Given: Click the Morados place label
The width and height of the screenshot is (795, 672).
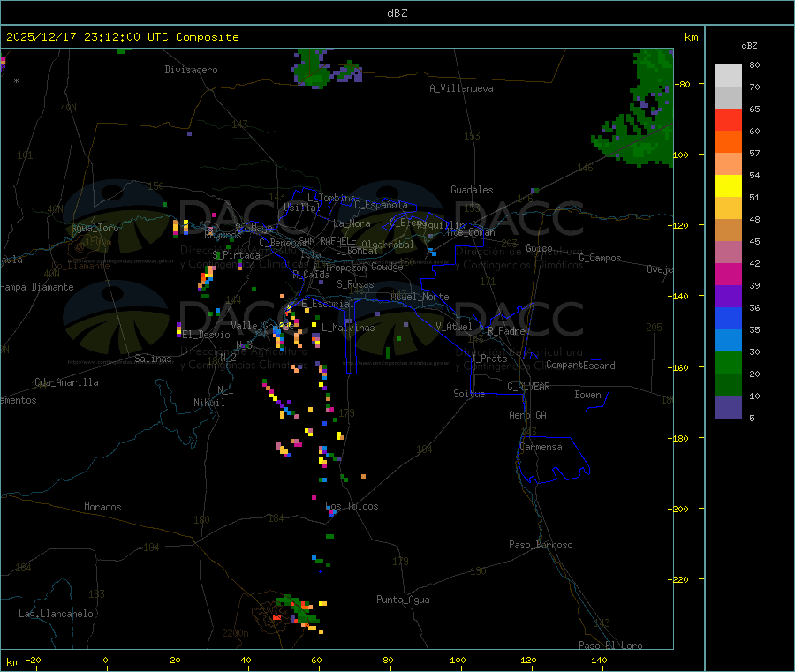Looking at the screenshot, I should click(102, 507).
